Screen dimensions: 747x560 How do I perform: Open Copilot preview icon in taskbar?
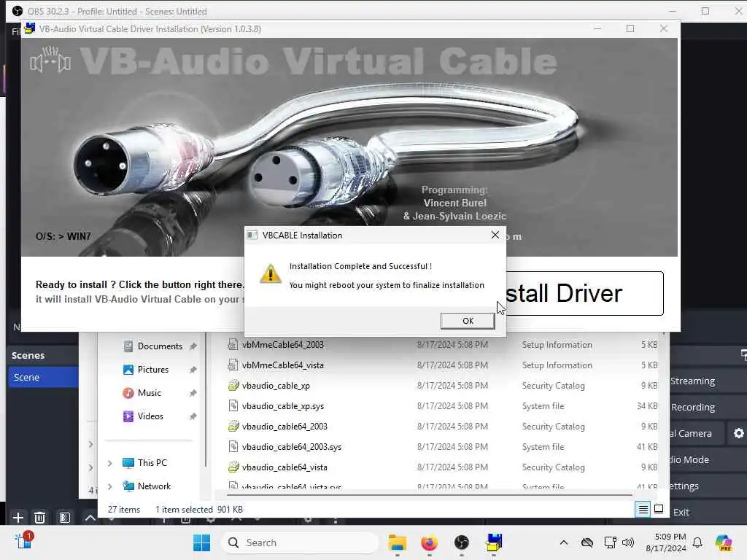pyautogui.click(x=724, y=542)
